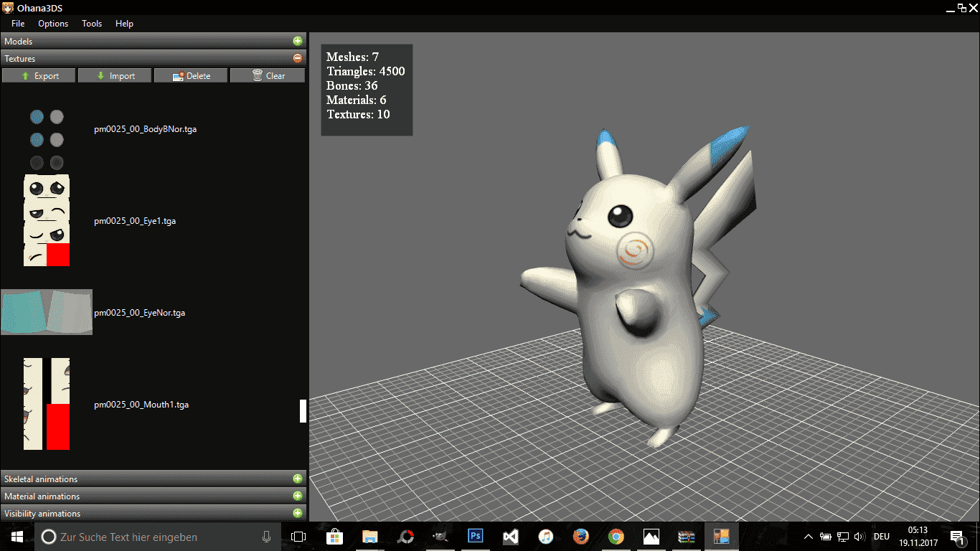
Task: Expand the Material animations panel
Action: (298, 496)
